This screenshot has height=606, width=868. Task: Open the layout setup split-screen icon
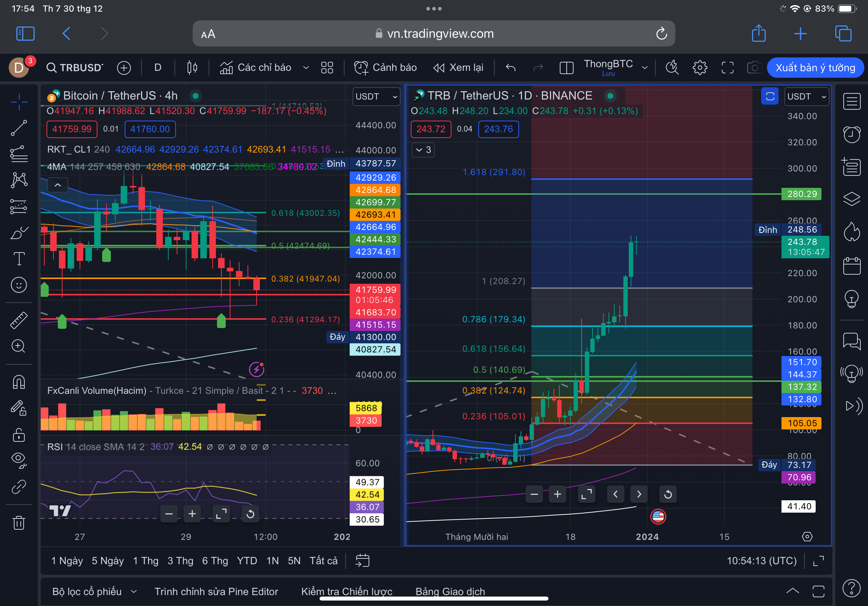(x=566, y=68)
